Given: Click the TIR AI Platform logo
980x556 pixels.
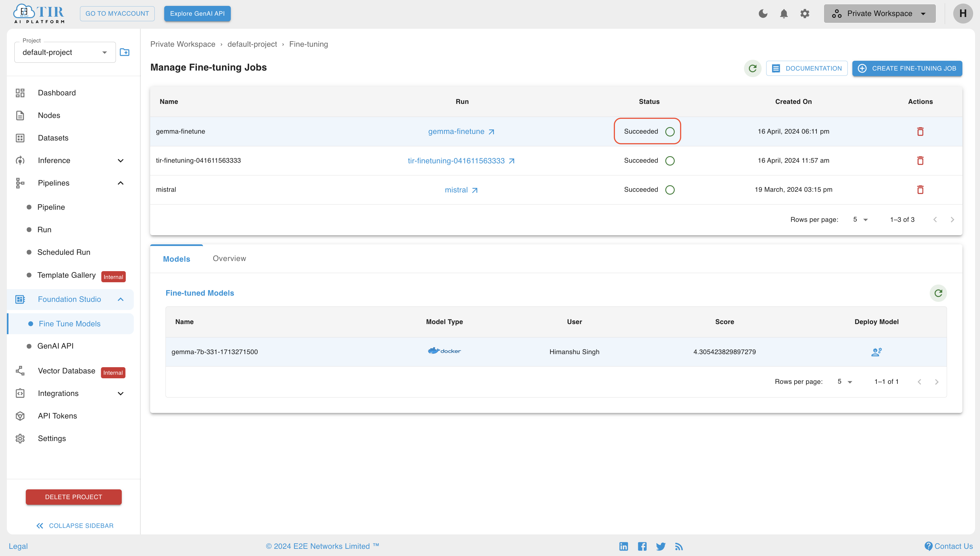Looking at the screenshot, I should point(39,13).
